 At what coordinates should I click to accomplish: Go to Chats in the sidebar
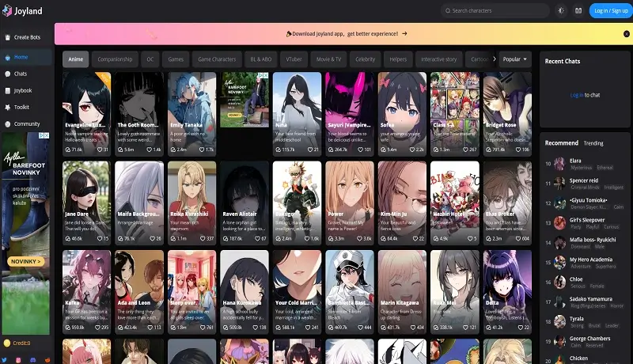(x=20, y=74)
